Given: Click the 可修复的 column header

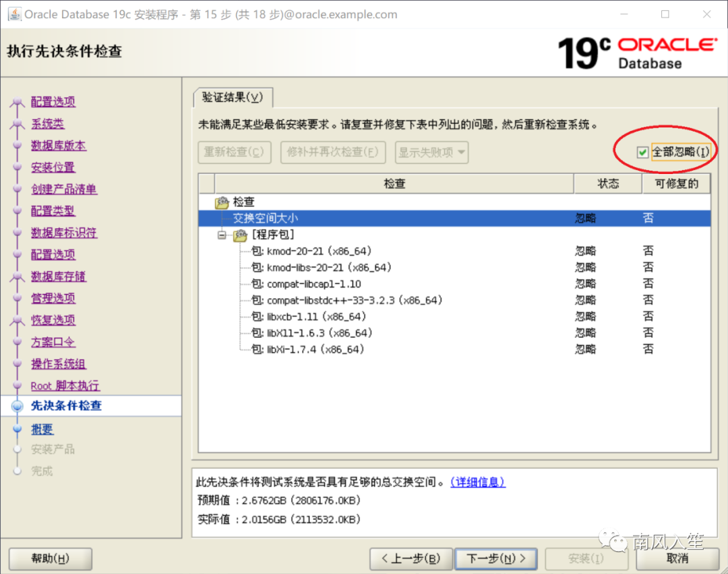Looking at the screenshot, I should (x=677, y=184).
